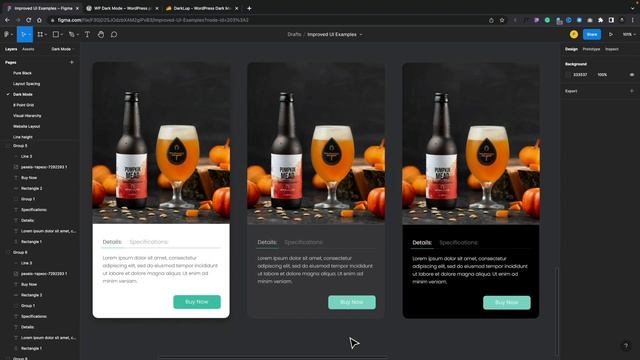640x360 pixels.
Task: Select the Layout Spacing page
Action: tap(27, 84)
